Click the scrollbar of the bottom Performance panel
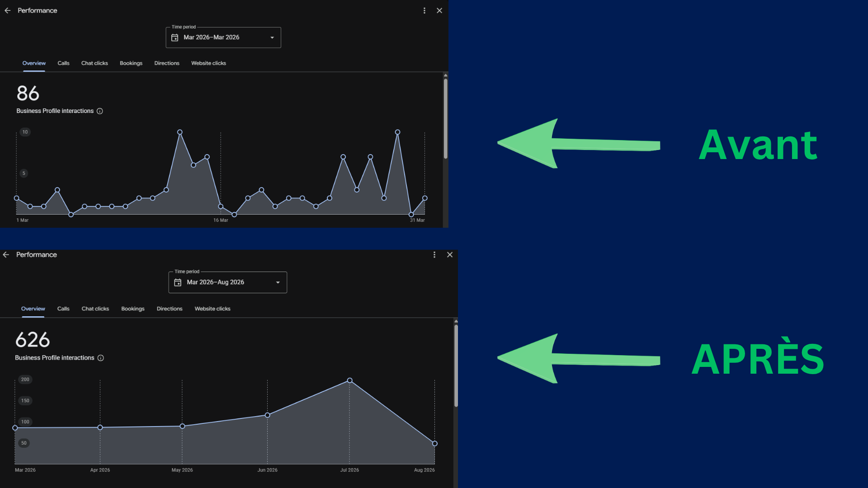This screenshot has width=868, height=488. coord(456,366)
